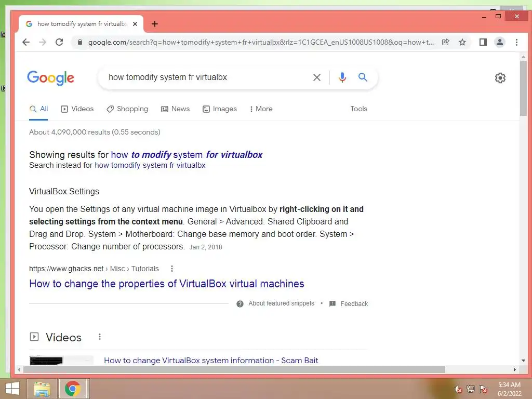Click About featured snippets link
Screen dimensions: 532x399
tap(281, 303)
